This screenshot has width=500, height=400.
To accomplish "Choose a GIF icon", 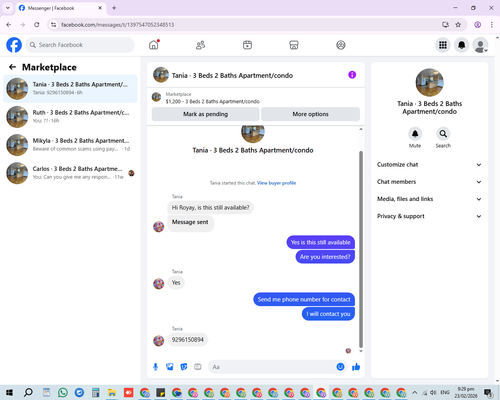I will [x=198, y=367].
